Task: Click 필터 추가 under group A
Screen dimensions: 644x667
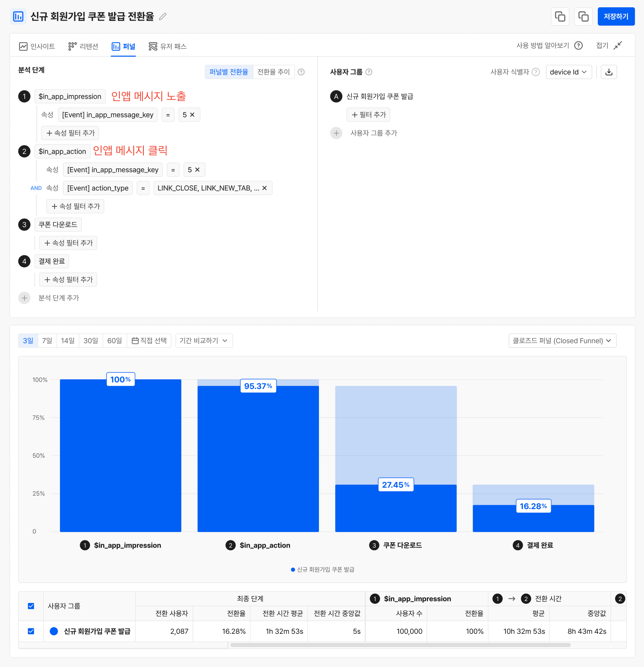Action: (x=369, y=115)
